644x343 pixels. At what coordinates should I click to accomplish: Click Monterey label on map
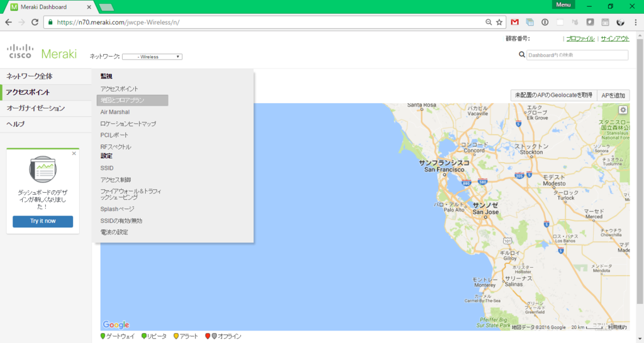(485, 282)
